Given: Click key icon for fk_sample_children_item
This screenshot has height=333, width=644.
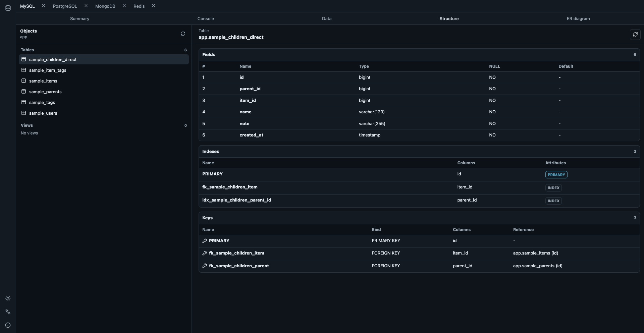Looking at the screenshot, I should [205, 253].
